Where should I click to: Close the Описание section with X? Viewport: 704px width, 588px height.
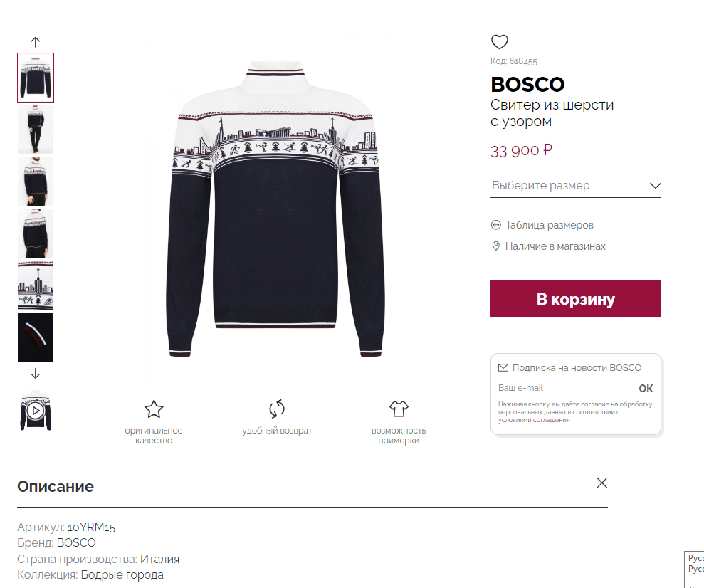pyautogui.click(x=601, y=483)
